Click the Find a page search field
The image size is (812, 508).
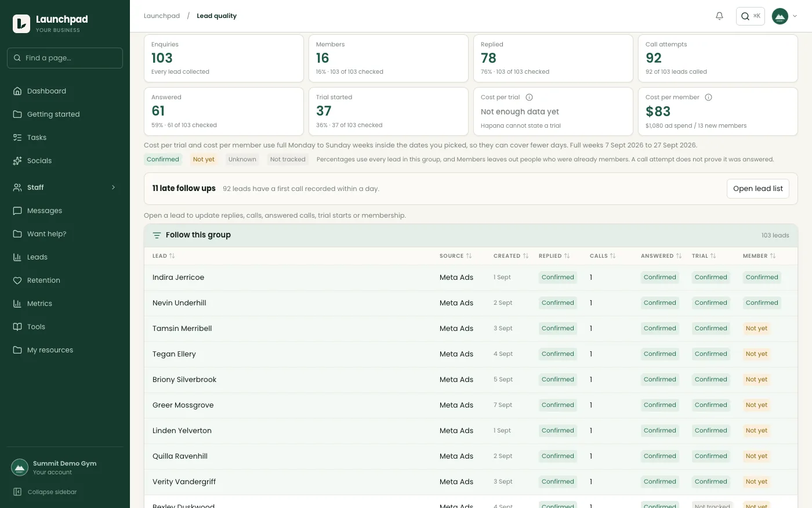[65, 58]
